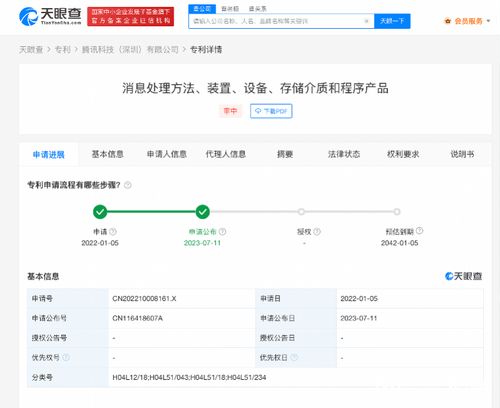This screenshot has width=500, height=408.
Task: Switch to the 摘要 tab
Action: pyautogui.click(x=285, y=154)
